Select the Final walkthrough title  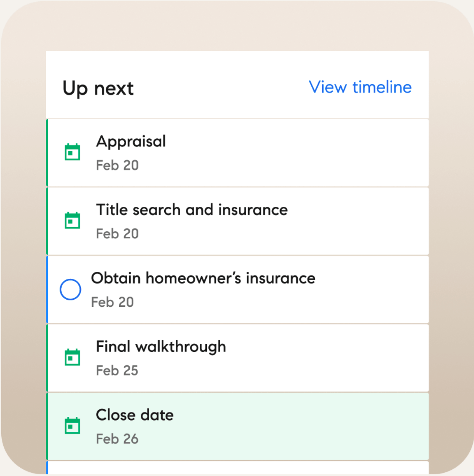tap(161, 347)
